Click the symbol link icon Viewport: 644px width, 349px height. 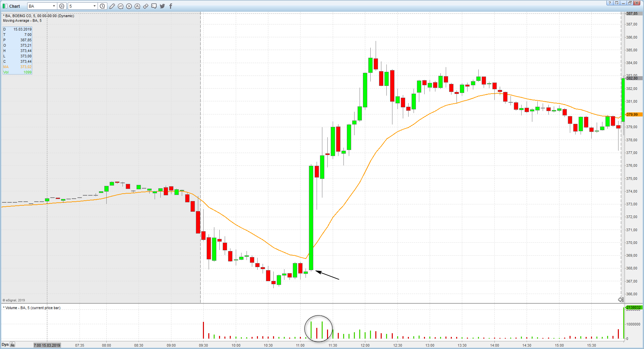coord(146,6)
